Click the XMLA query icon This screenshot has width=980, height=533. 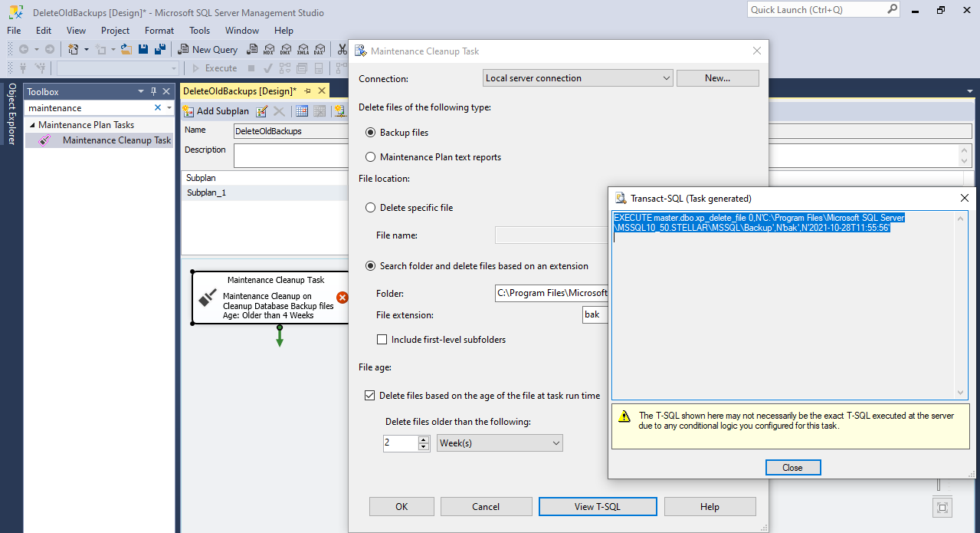tap(302, 49)
